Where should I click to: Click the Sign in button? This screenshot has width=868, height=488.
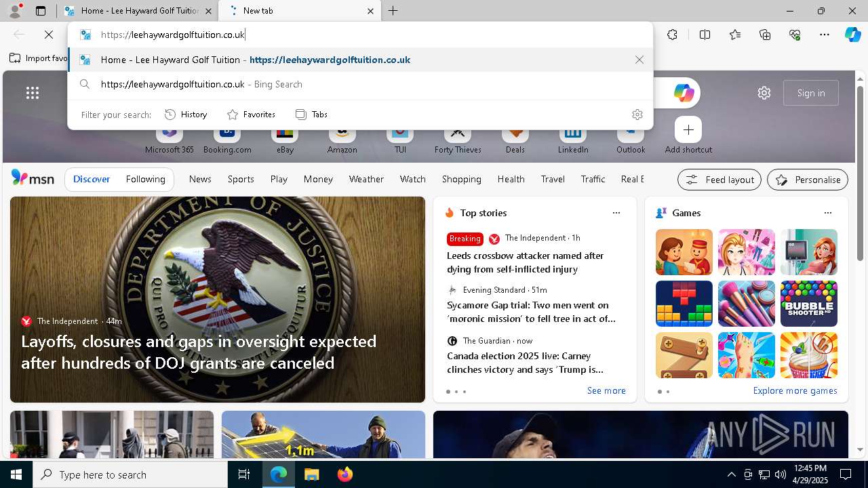tap(811, 93)
